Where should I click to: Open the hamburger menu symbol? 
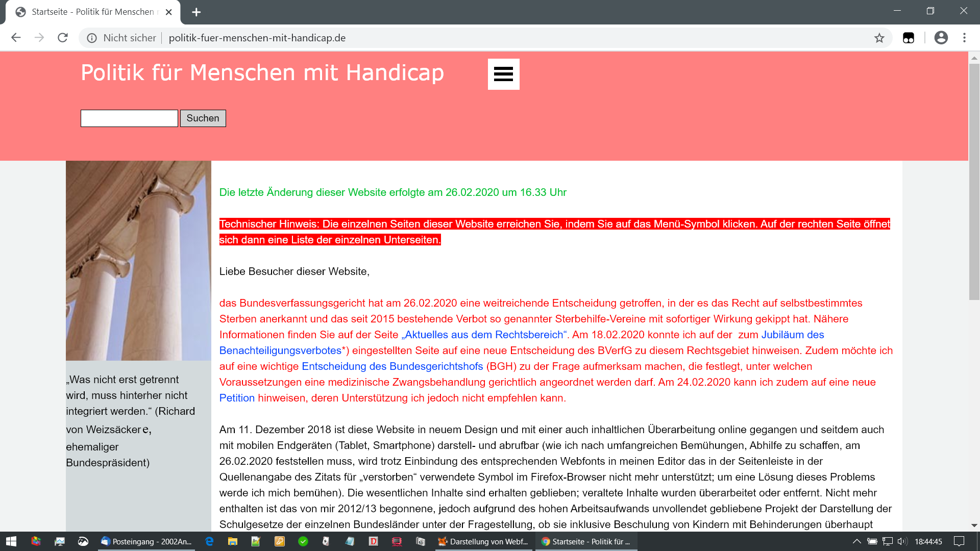(x=503, y=74)
